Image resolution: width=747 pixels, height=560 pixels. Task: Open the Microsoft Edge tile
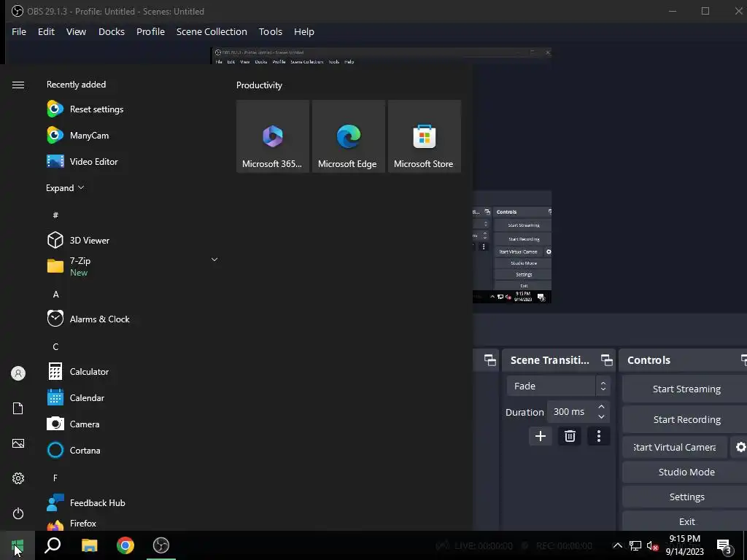coord(348,136)
